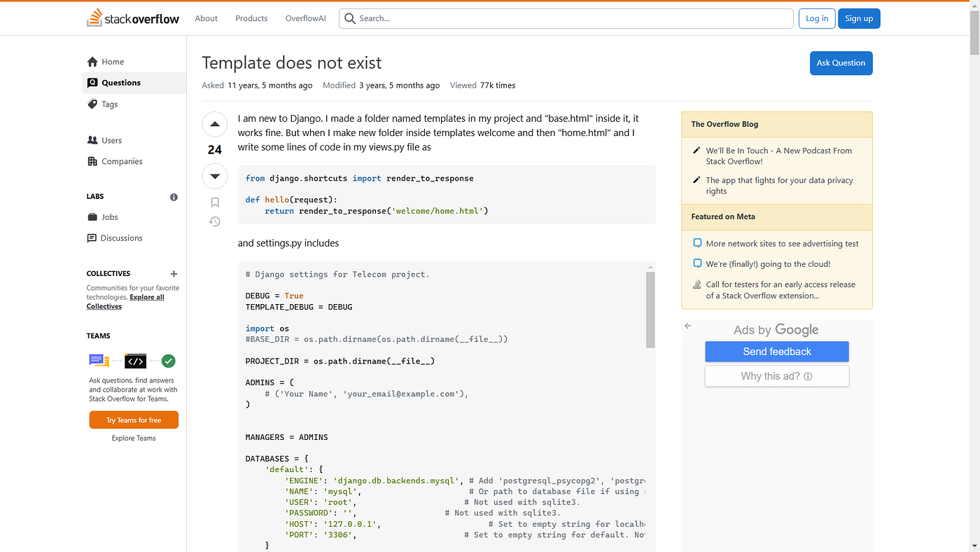
Task: Open the Products menu
Action: [251, 18]
